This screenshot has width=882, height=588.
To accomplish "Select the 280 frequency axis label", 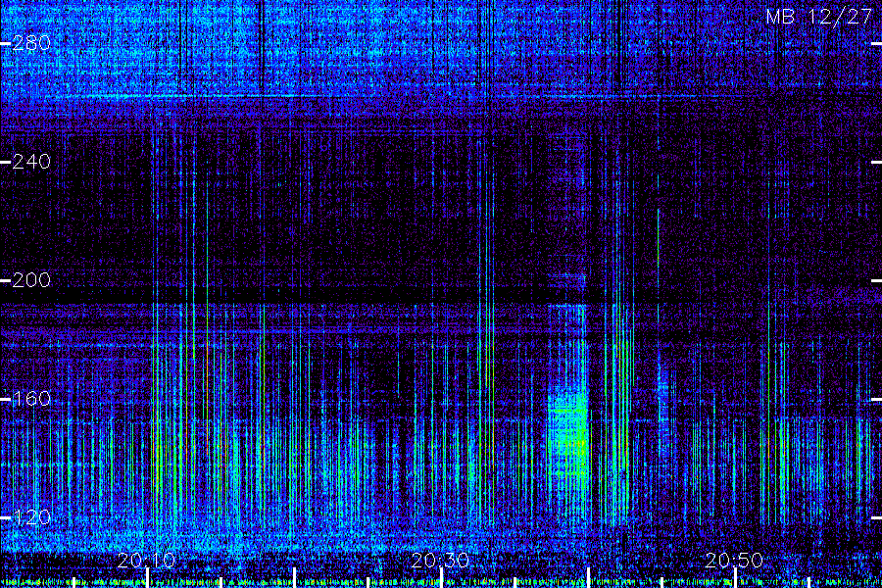I will [31, 43].
